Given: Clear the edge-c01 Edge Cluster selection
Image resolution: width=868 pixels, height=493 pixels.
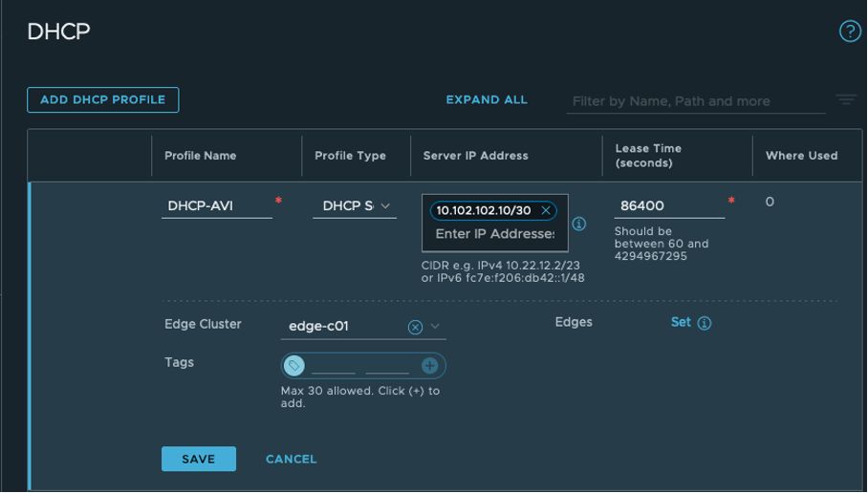Looking at the screenshot, I should pos(415,327).
